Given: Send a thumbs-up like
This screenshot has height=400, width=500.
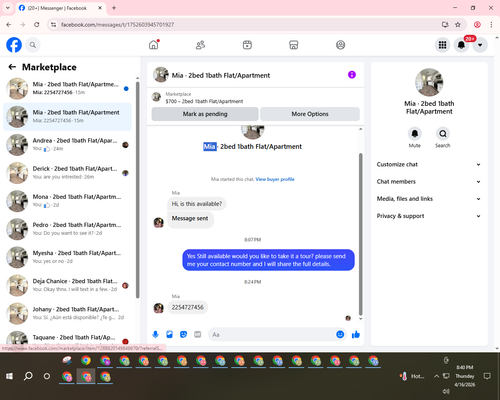Looking at the screenshot, I should coord(356,334).
